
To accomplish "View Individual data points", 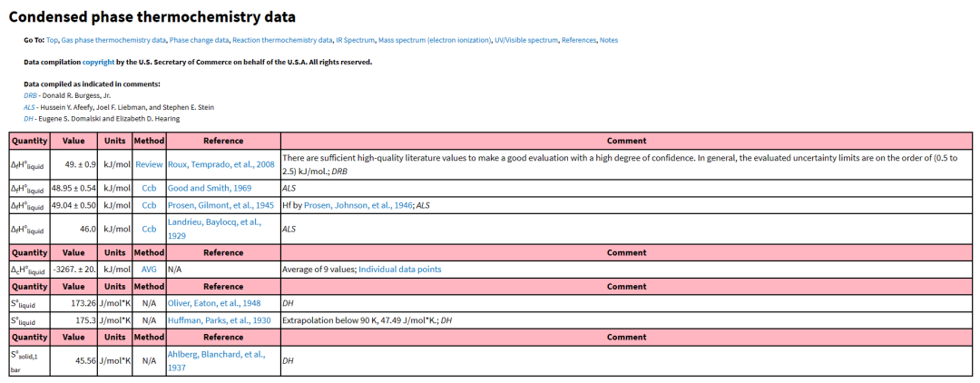I will tap(400, 270).
